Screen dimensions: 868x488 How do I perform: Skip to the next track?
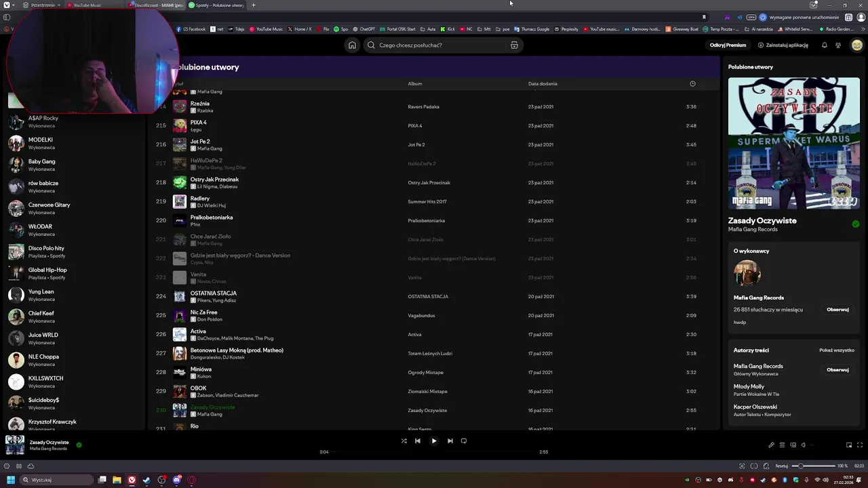[450, 441]
